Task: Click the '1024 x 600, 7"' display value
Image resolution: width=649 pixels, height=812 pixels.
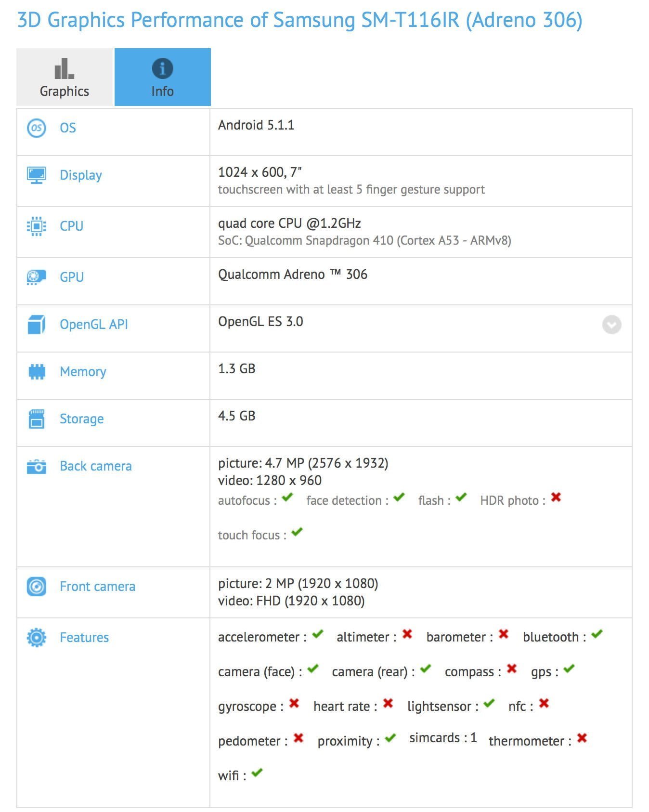Action: [x=260, y=172]
